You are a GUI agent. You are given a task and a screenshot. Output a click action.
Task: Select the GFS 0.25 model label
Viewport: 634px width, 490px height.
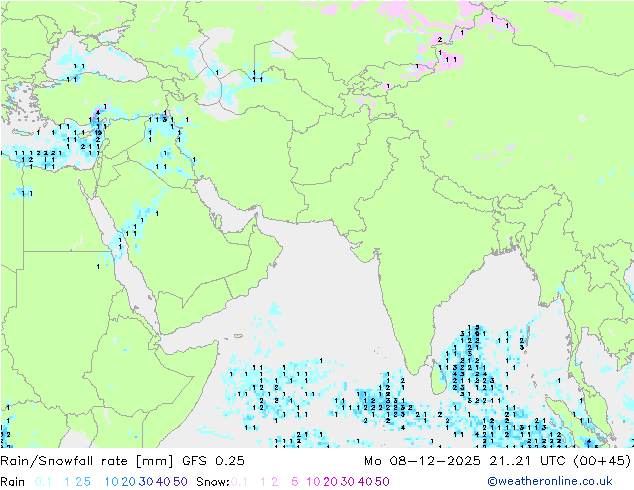pyautogui.click(x=213, y=460)
